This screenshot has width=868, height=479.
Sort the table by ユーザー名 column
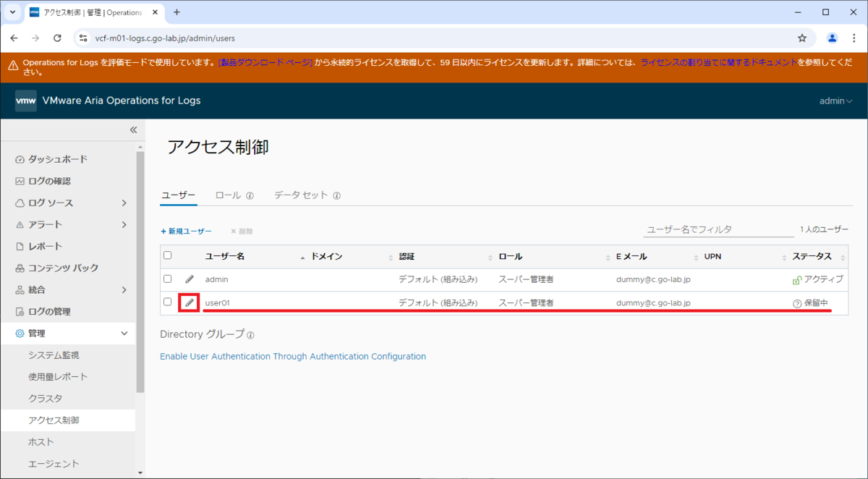tap(225, 256)
